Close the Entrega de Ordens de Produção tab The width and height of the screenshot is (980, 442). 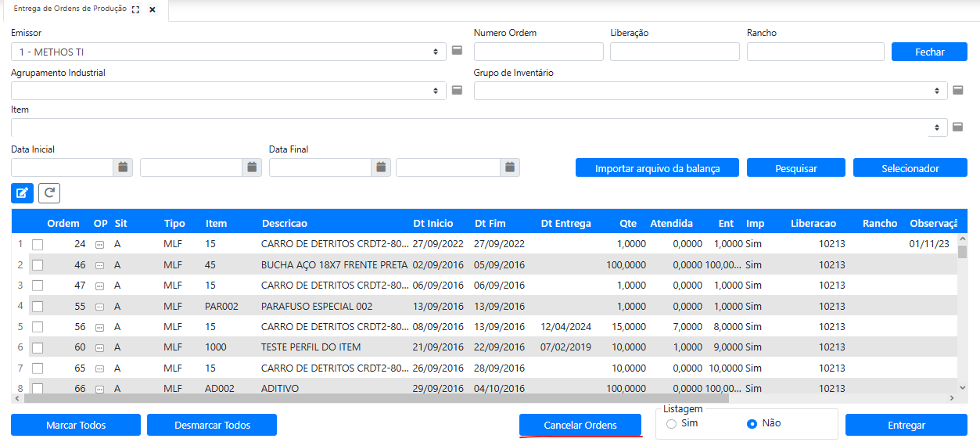(x=153, y=10)
